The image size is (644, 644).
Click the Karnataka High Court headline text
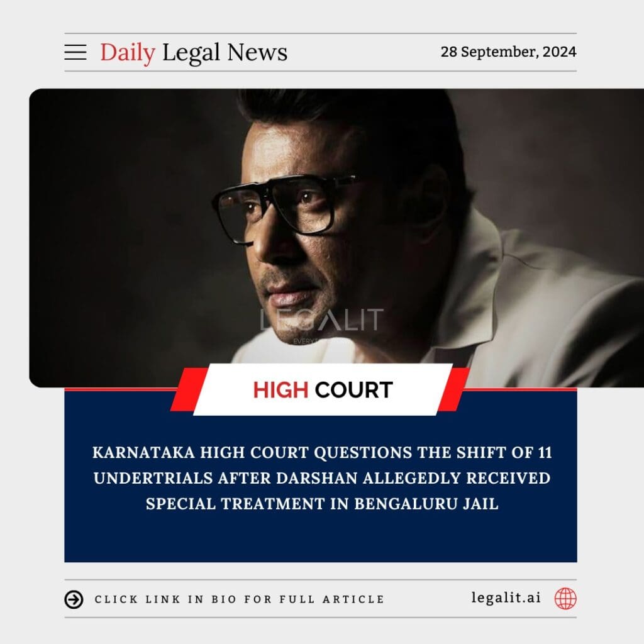322,478
